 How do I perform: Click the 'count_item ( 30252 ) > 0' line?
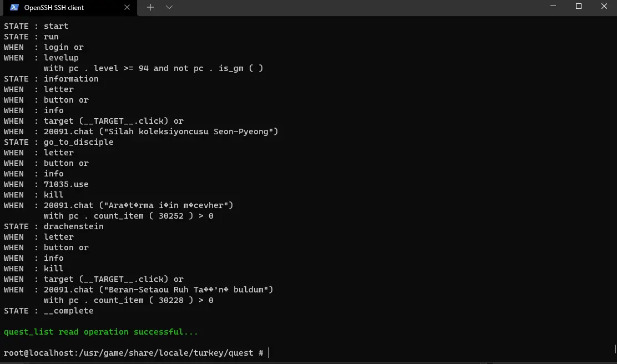coord(128,216)
